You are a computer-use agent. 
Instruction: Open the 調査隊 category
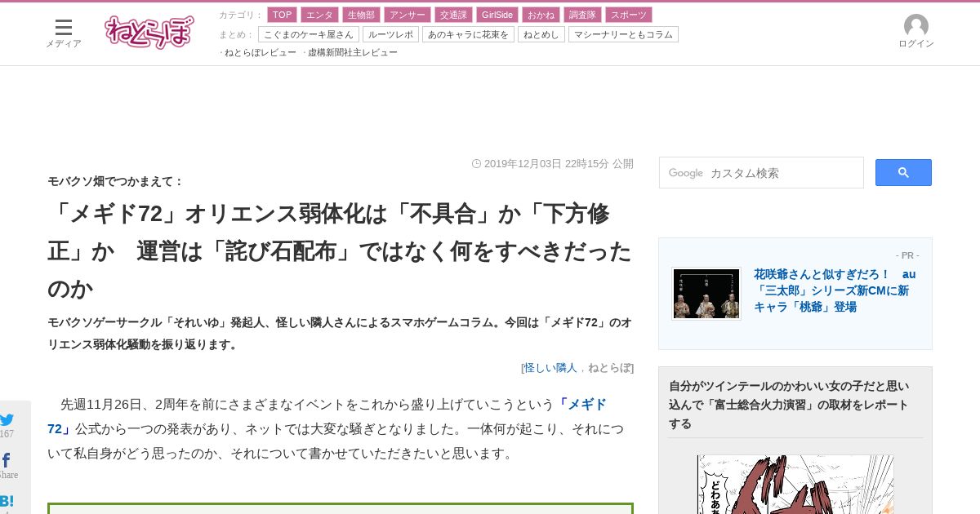coord(582,15)
